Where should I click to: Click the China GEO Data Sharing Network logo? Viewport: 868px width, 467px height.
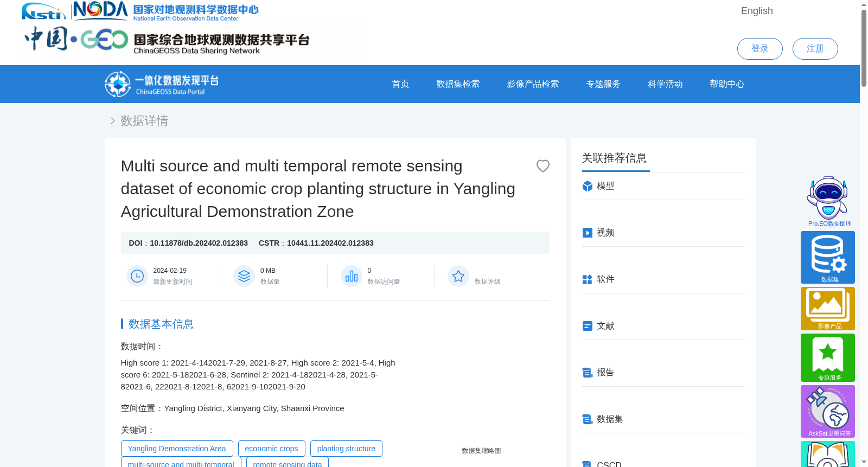click(167, 40)
